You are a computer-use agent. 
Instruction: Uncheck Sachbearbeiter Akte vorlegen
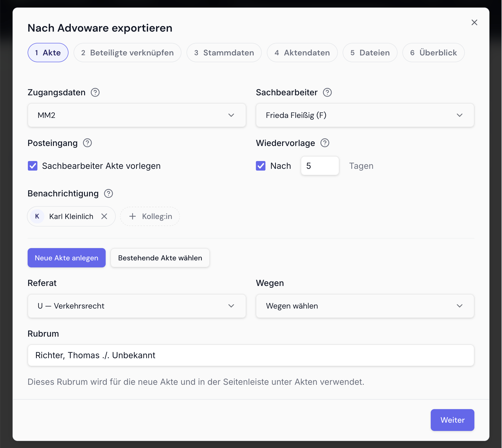tap(33, 166)
